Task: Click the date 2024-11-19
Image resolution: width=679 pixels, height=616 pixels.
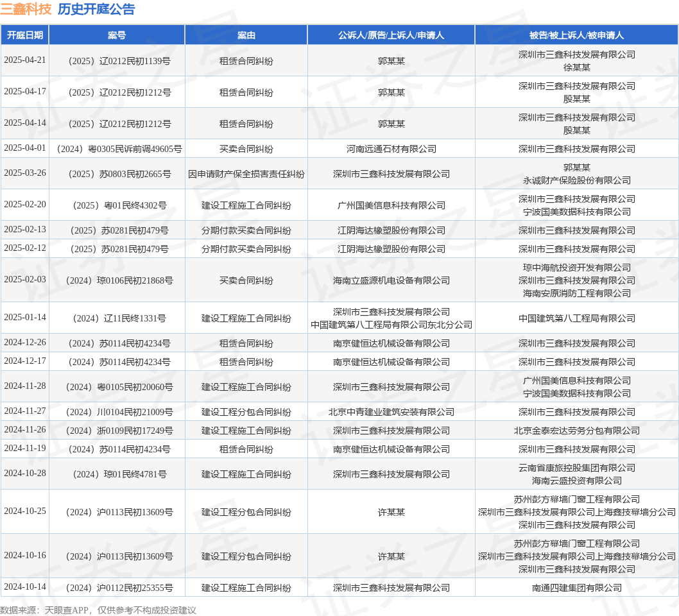Action: click(x=24, y=449)
